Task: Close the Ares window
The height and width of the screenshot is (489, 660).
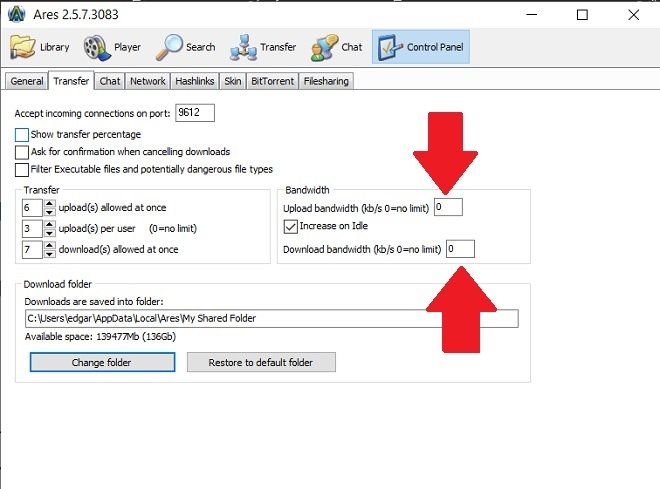Action: click(x=633, y=15)
